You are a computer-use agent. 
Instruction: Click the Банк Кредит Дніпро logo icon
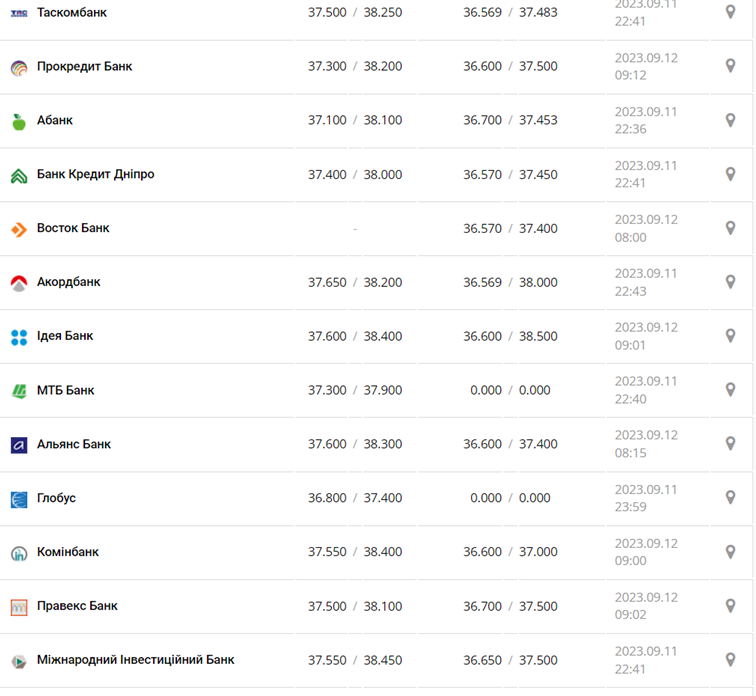18,175
